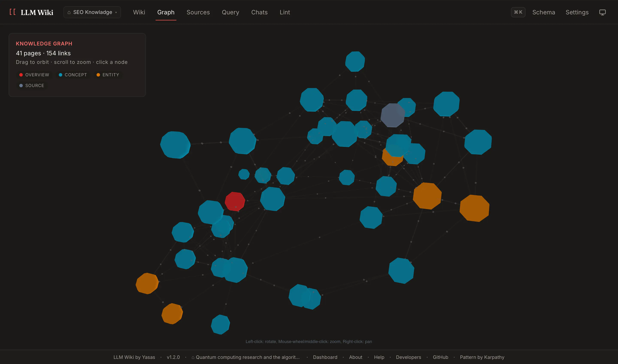618x364 pixels.
Task: Open the Sources tab
Action: (198, 12)
